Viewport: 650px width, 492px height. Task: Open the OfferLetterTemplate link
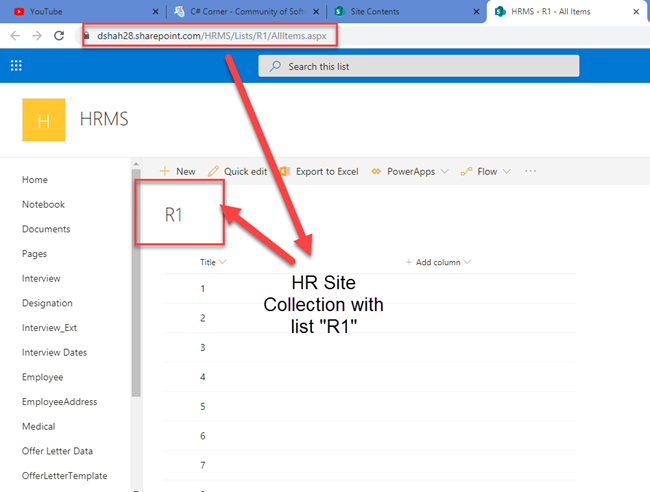pyautogui.click(x=65, y=475)
